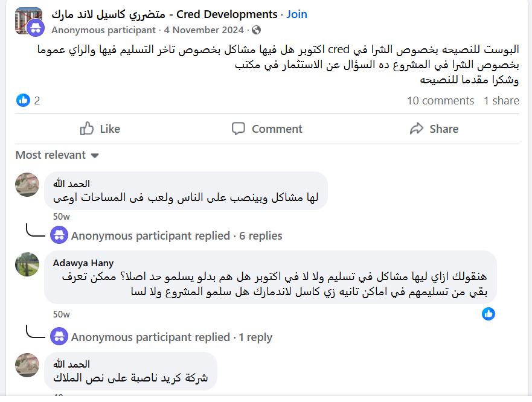Click anonymous avatar icon beside the 6 replies
The image size is (532, 402).
pyautogui.click(x=59, y=235)
